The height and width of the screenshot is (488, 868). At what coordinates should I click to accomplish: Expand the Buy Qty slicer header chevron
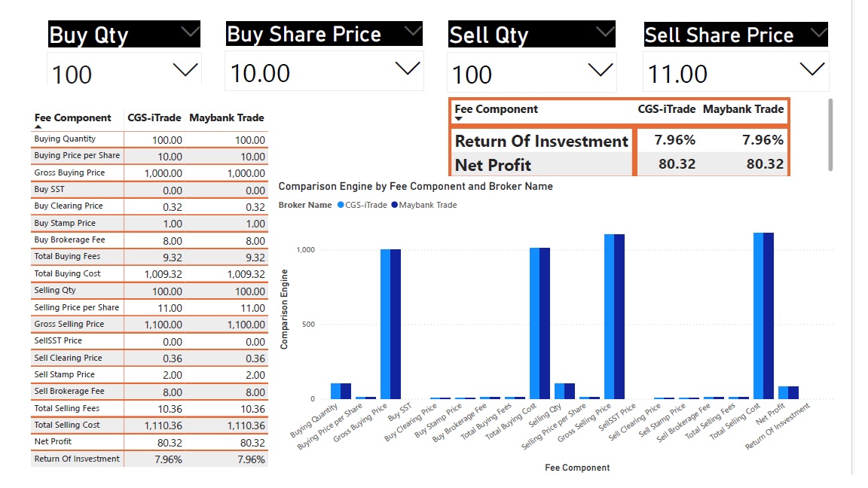tap(190, 32)
